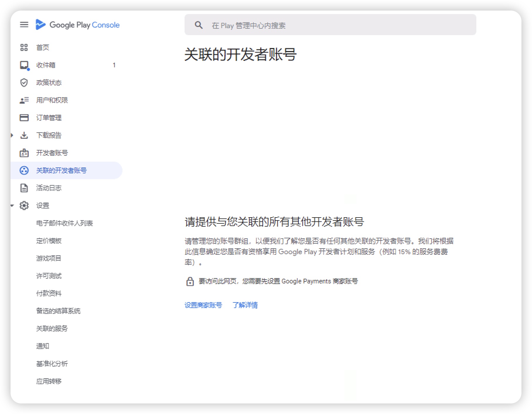Open 电子邮件收件人列表 setting
Image resolution: width=532 pixels, height=414 pixels.
(64, 223)
